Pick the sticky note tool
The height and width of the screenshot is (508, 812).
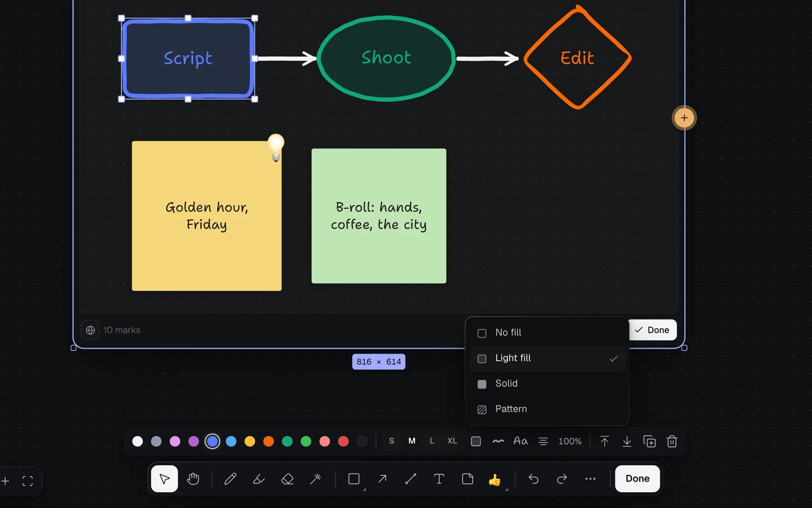(x=467, y=479)
